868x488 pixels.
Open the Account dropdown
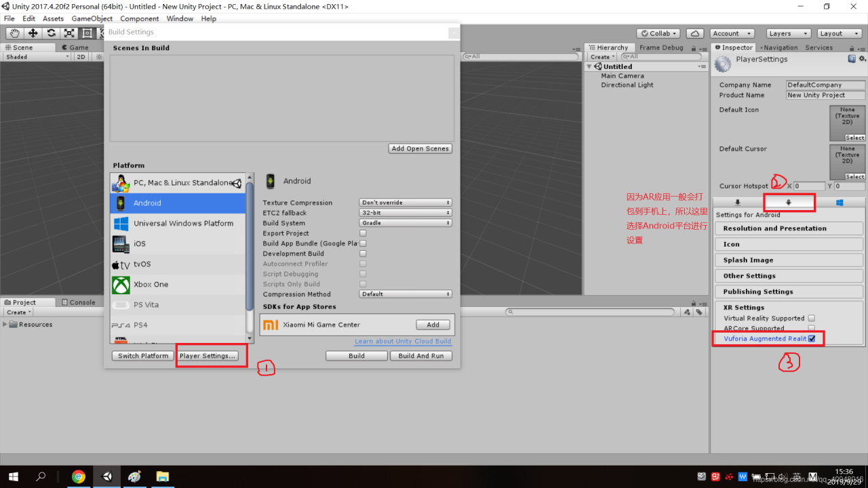pos(732,33)
